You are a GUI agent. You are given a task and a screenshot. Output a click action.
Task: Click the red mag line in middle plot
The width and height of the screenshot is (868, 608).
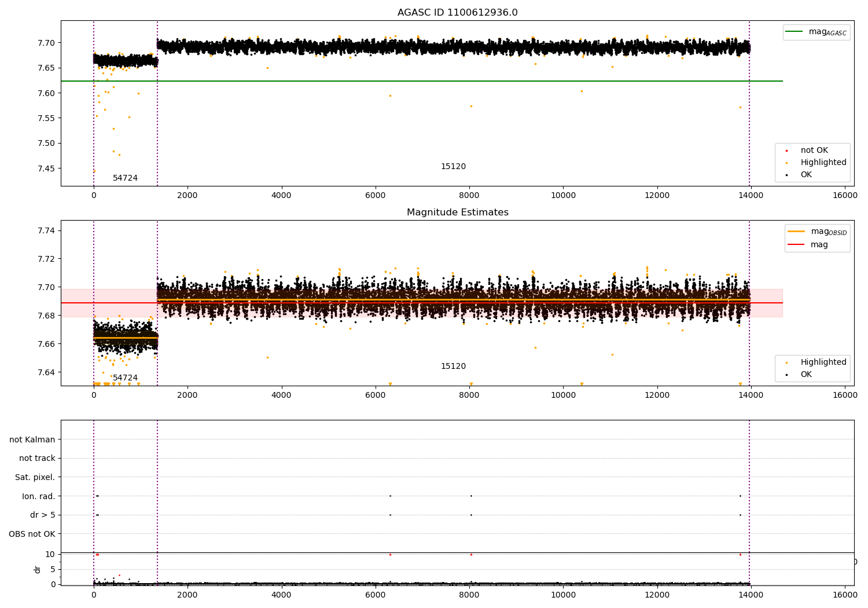coord(421,303)
